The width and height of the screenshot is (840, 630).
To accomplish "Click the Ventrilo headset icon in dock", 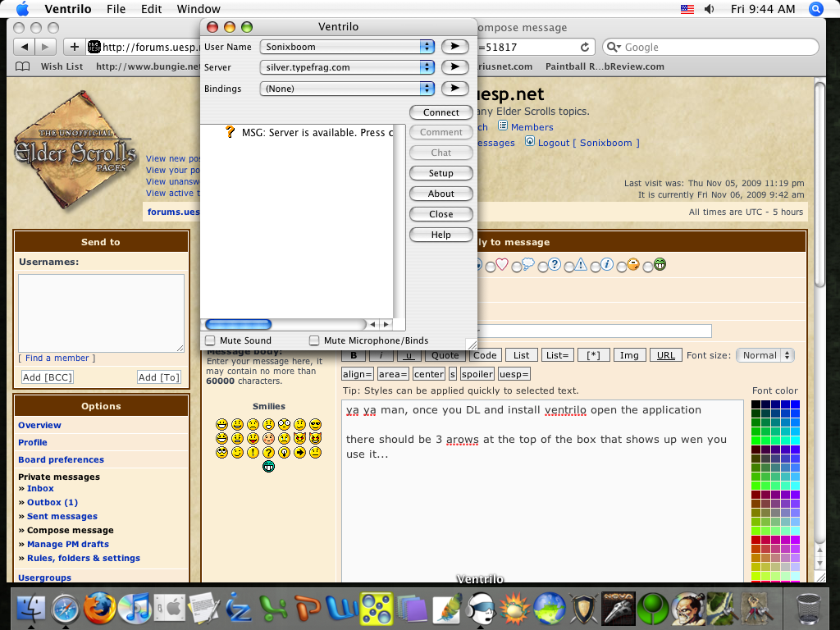I will (x=479, y=609).
